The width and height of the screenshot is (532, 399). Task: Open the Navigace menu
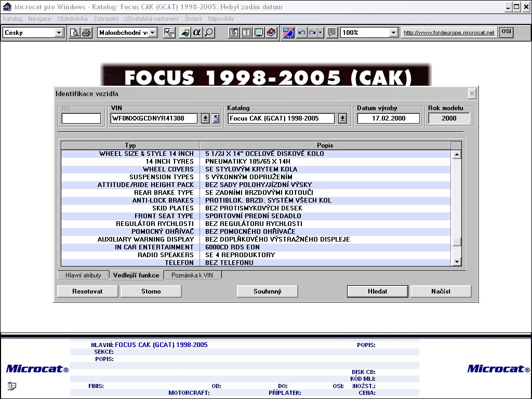click(x=39, y=19)
